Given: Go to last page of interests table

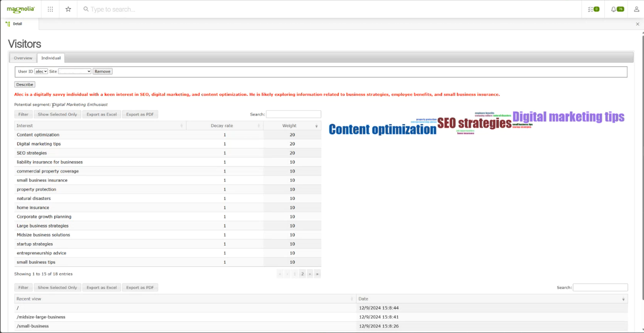Looking at the screenshot, I should point(317,274).
